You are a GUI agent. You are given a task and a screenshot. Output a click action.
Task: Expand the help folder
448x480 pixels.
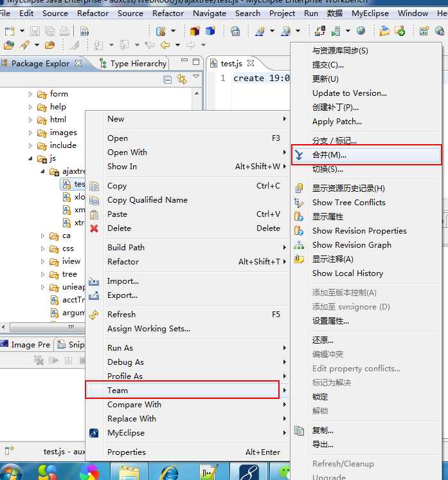[30, 107]
